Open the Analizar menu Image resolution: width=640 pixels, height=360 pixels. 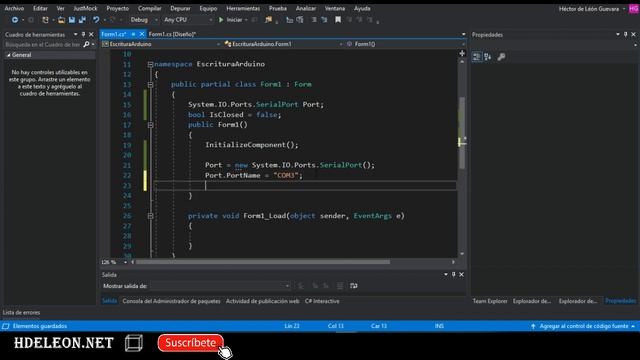tap(306, 8)
